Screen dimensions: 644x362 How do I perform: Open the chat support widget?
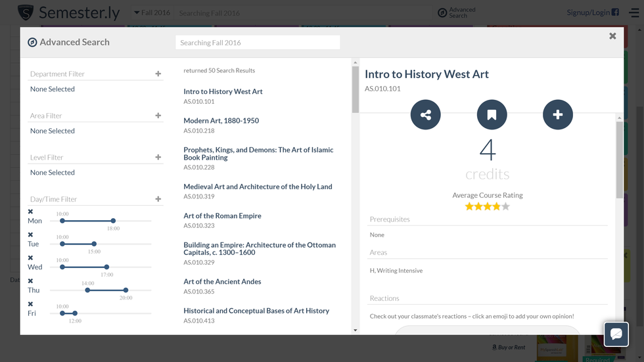(x=616, y=334)
